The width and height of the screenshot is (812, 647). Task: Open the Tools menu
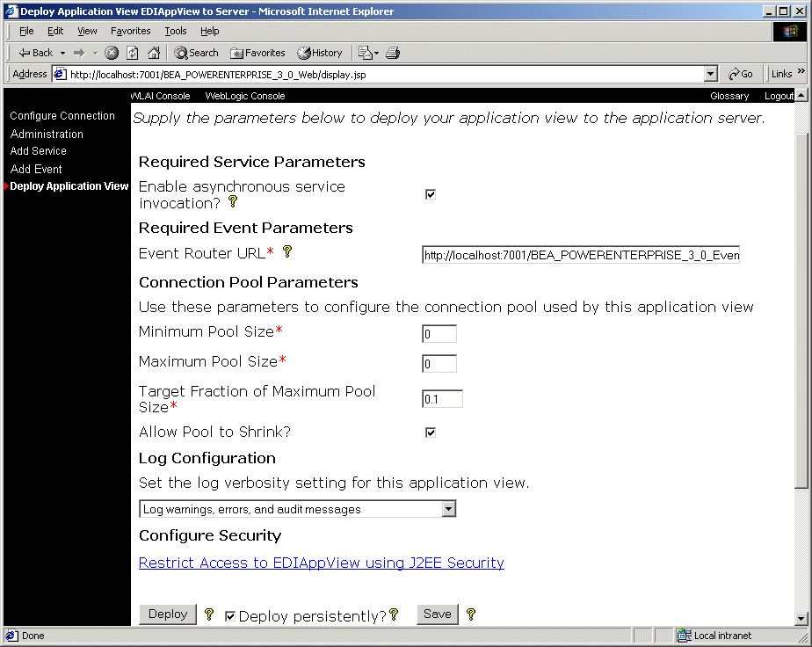(x=176, y=31)
